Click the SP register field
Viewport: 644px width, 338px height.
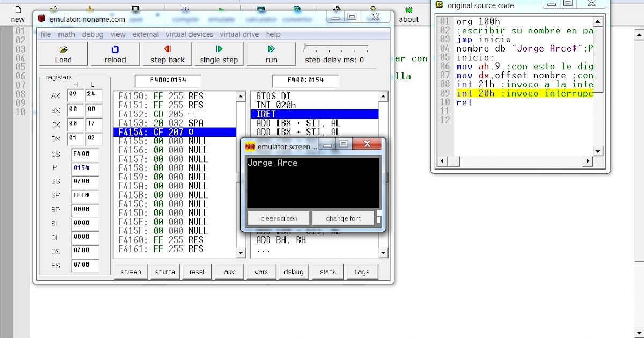pyautogui.click(x=85, y=196)
